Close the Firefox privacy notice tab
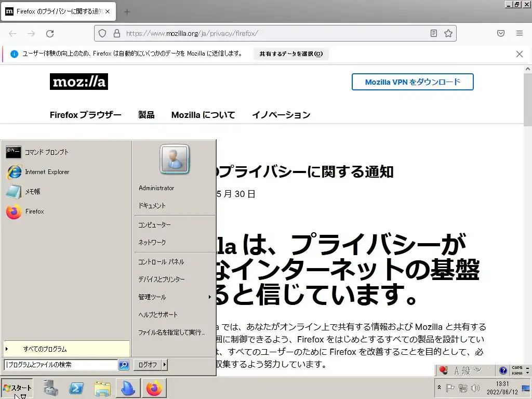The height and width of the screenshot is (399, 532). (x=108, y=11)
